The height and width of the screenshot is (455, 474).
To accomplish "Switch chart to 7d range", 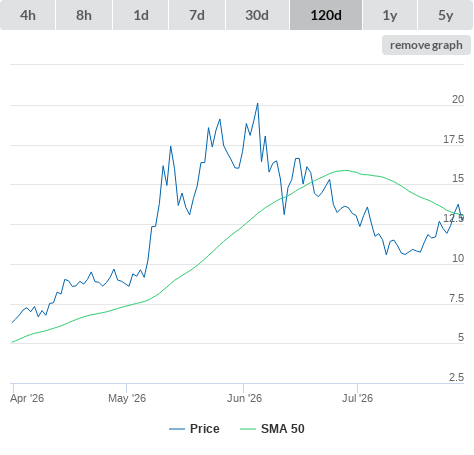I will [197, 15].
